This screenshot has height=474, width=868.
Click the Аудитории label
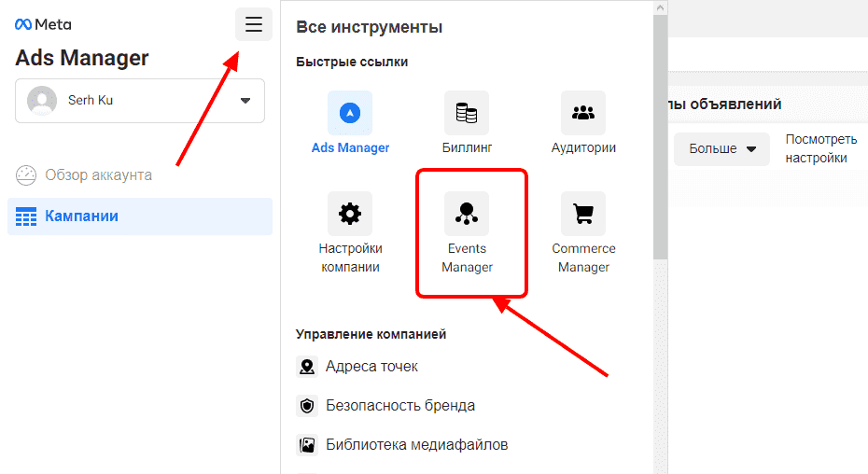click(x=583, y=147)
